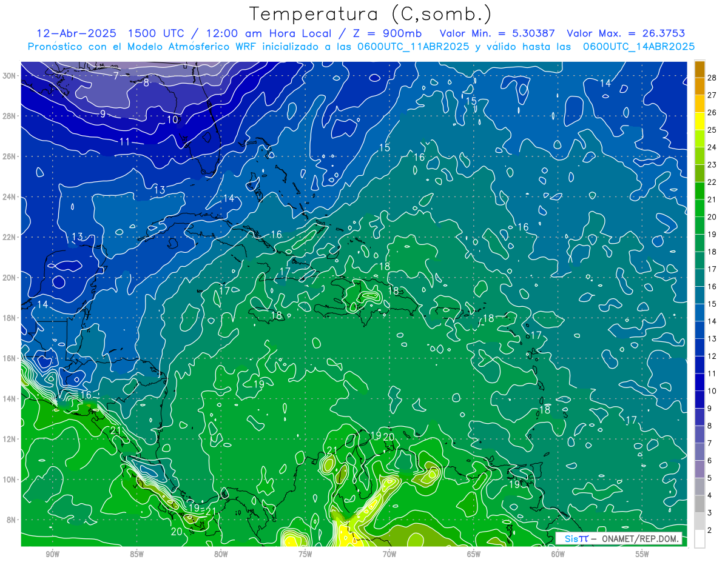Click the 60W longitude axis label

coord(558,554)
